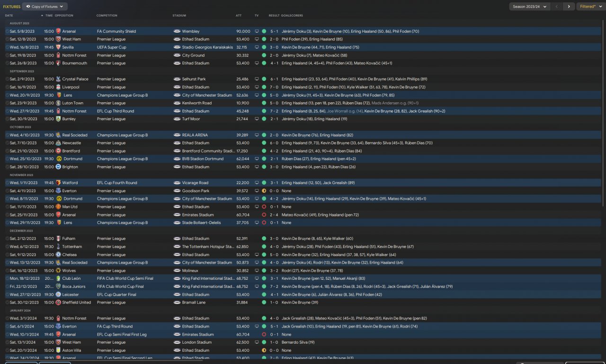Sort by the ATT column header
The height and width of the screenshot is (364, 606).
click(239, 16)
